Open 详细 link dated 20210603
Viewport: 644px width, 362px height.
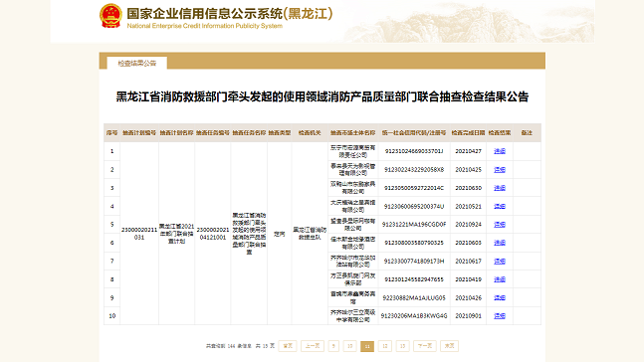[x=500, y=243]
